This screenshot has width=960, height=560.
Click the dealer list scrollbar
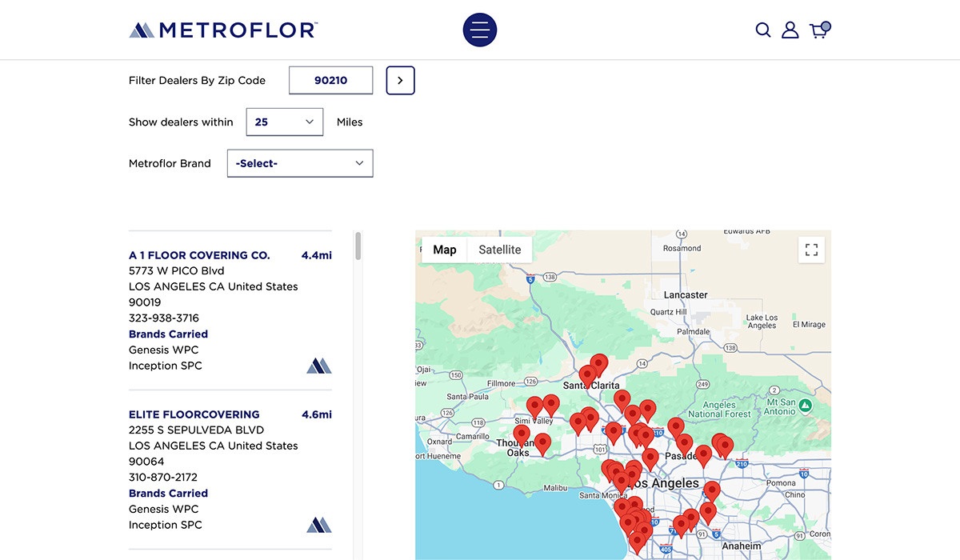point(358,246)
